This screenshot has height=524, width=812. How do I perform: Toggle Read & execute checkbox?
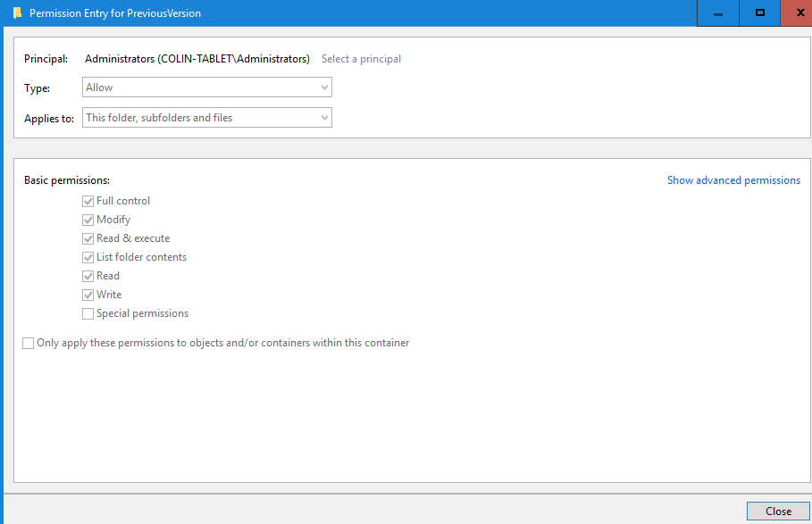click(x=88, y=239)
